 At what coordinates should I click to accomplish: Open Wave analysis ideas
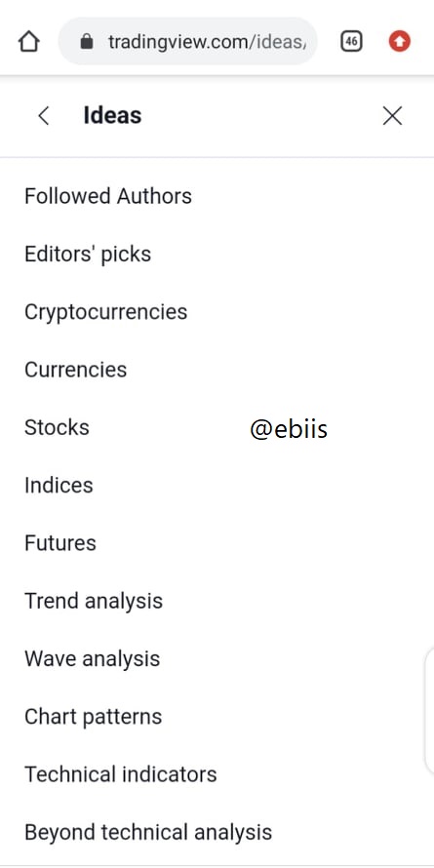click(x=92, y=658)
